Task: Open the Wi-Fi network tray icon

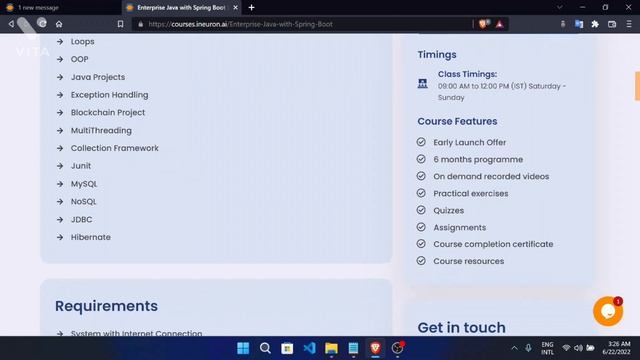Action: pos(566,348)
